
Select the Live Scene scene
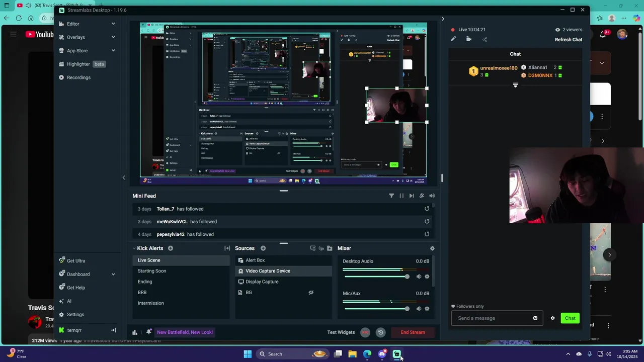point(181,260)
